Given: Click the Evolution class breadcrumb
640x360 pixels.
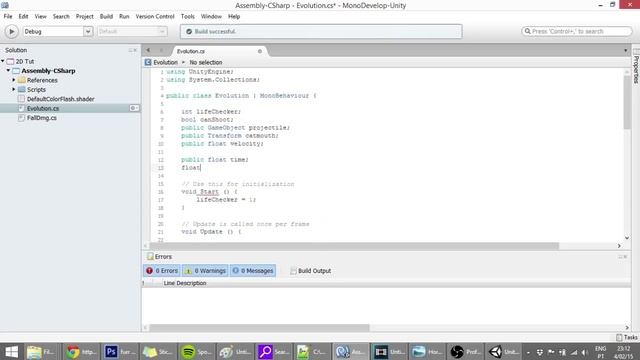Looking at the screenshot, I should (x=161, y=62).
